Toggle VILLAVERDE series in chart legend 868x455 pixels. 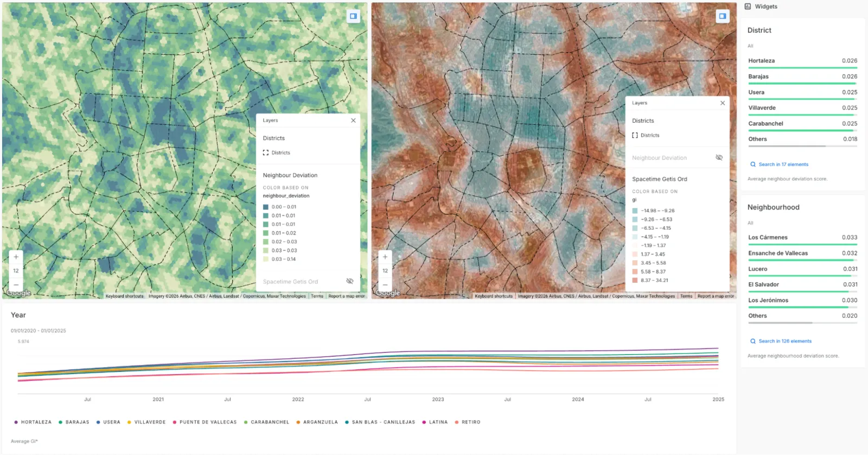[146, 422]
